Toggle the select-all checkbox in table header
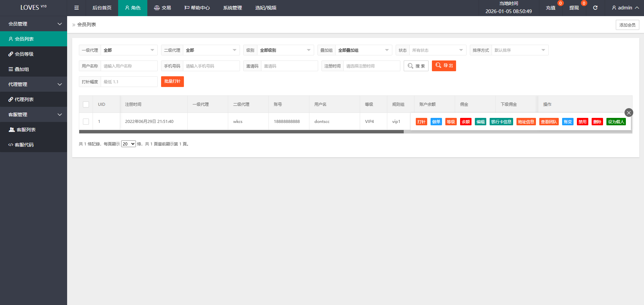The height and width of the screenshot is (305, 644). pos(86,104)
